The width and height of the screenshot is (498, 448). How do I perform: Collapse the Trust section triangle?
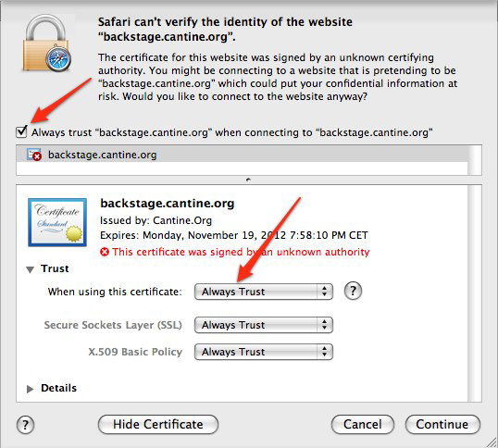tap(31, 269)
